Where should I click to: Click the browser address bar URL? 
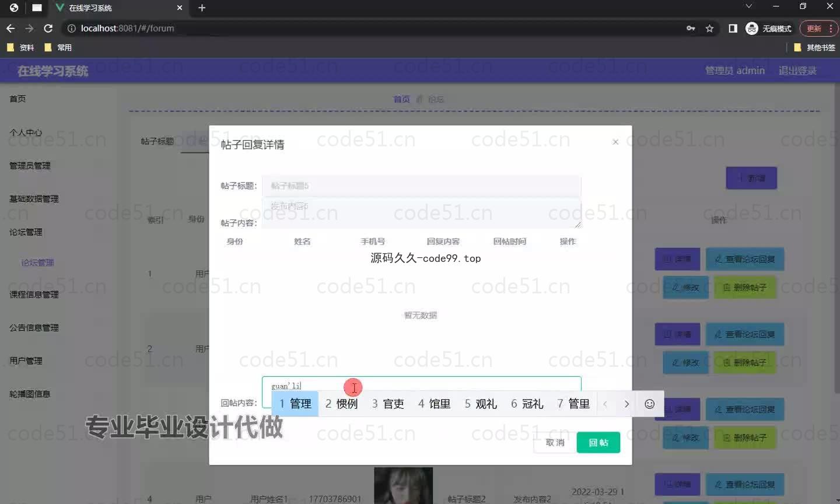pyautogui.click(x=127, y=28)
